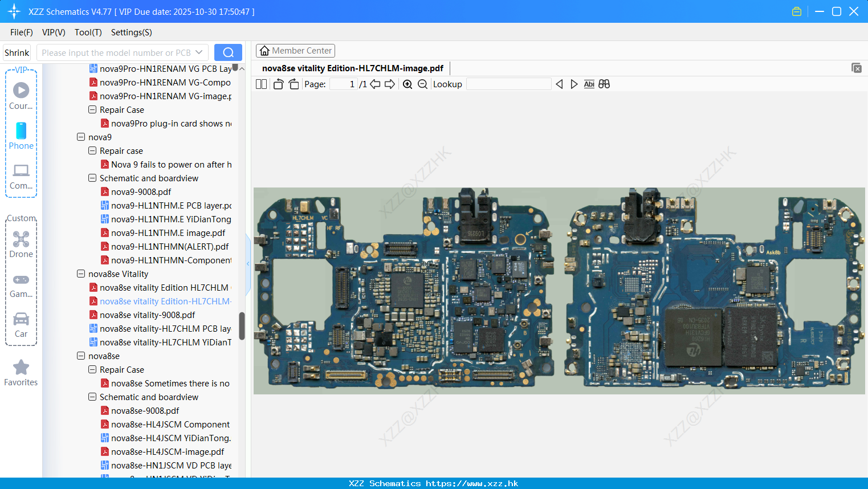Close the document tab panel icon
The image size is (868, 489).
click(x=857, y=68)
